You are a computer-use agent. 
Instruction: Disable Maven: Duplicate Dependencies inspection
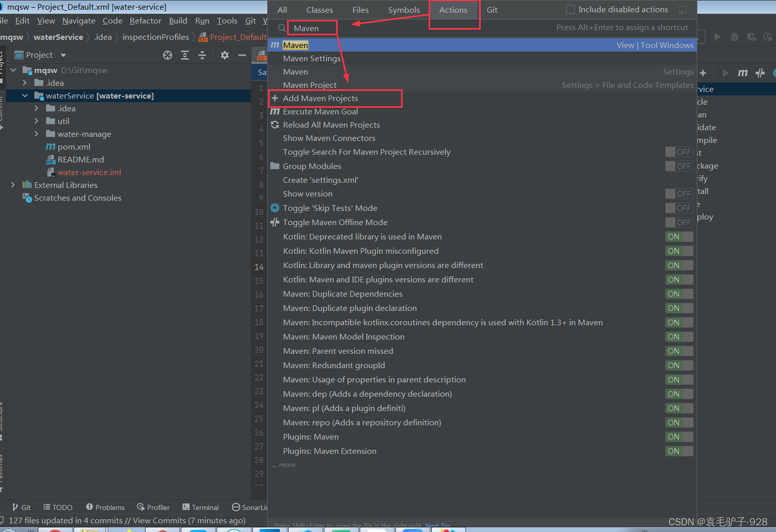pyautogui.click(x=679, y=294)
